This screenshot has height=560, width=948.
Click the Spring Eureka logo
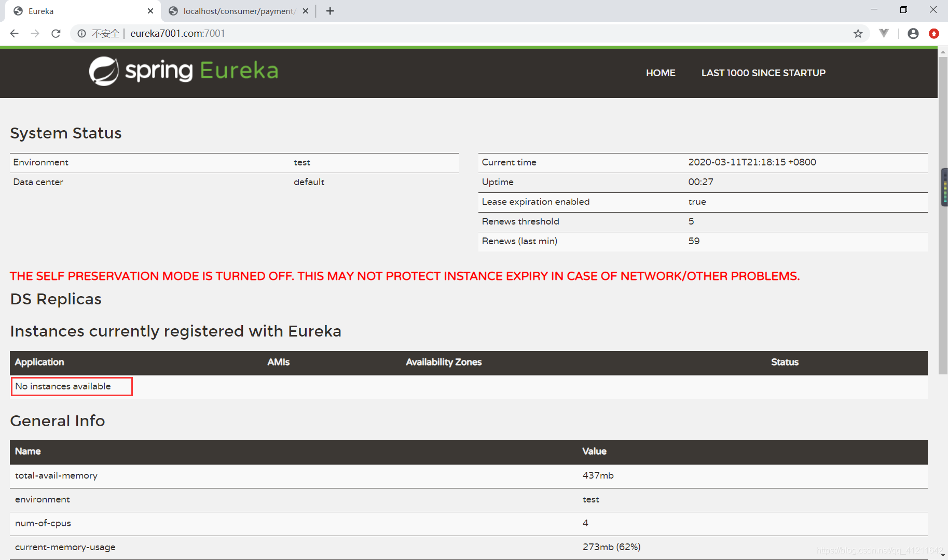click(184, 71)
